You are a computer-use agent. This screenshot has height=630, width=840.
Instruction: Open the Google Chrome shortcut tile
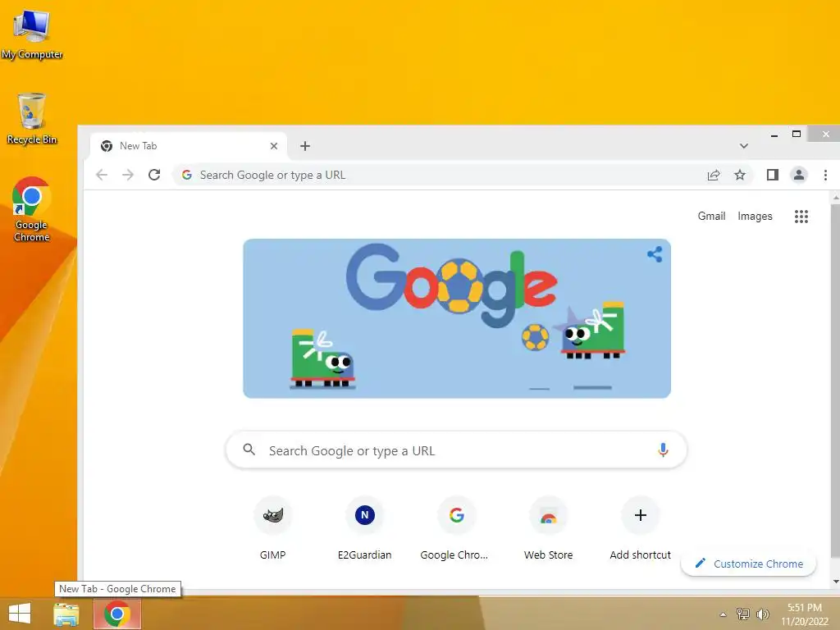[456, 528]
